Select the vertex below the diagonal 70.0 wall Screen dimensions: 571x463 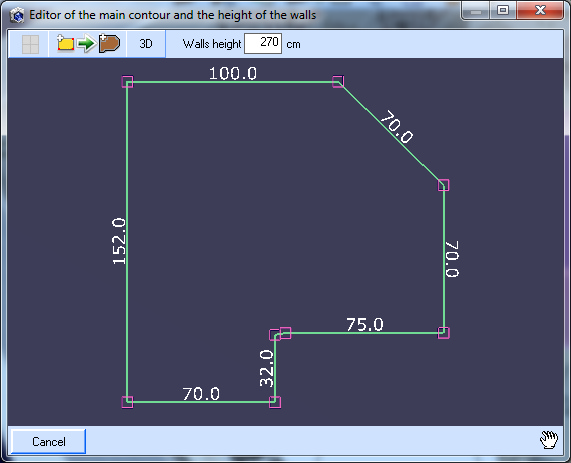tap(444, 185)
